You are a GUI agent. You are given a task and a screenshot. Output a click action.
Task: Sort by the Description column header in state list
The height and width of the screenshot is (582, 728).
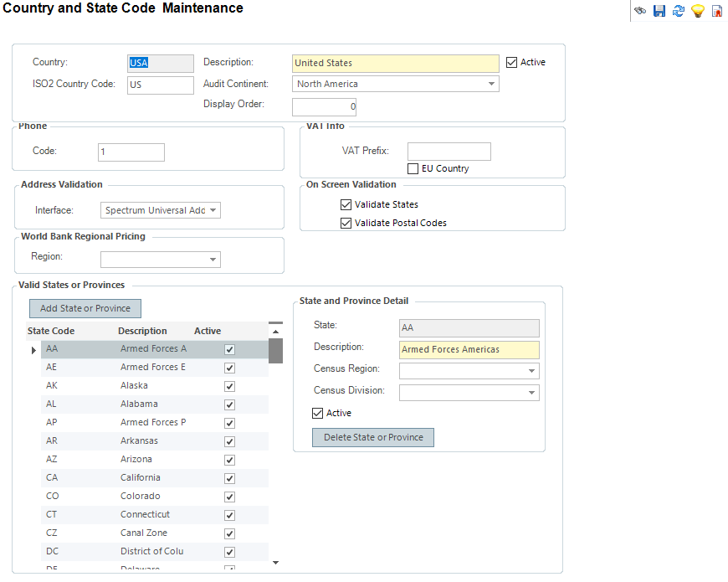pyautogui.click(x=142, y=331)
